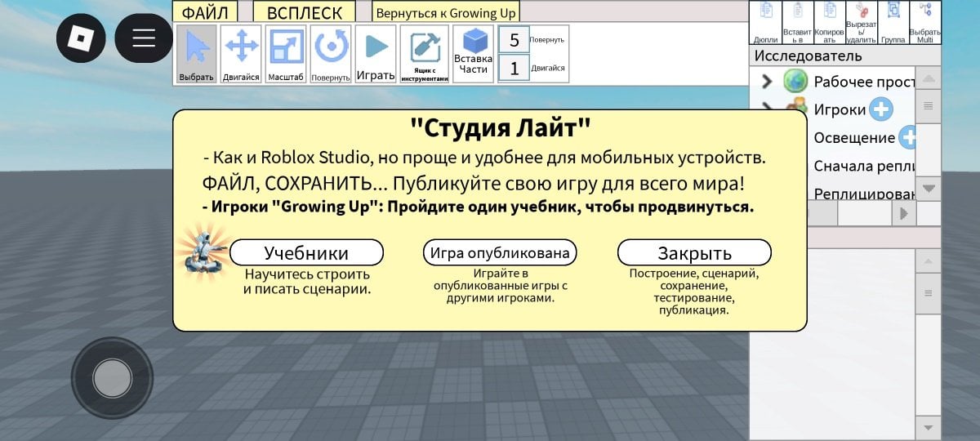980x441 pixels.
Task: Click the move increment field showing 1
Action: [x=514, y=69]
